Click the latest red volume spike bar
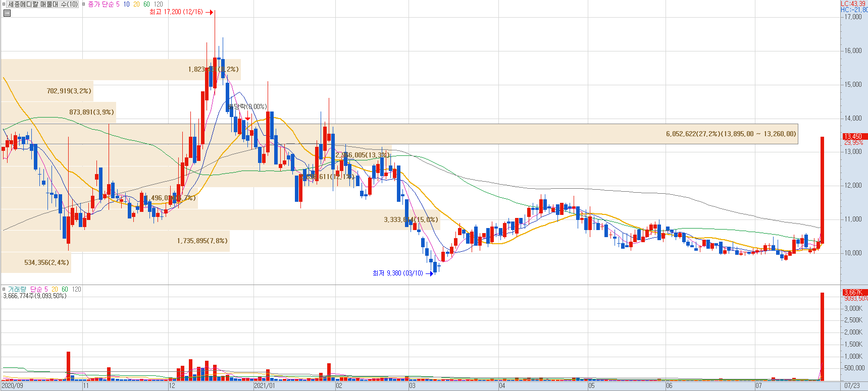The height and width of the screenshot is (391, 868). (822, 337)
